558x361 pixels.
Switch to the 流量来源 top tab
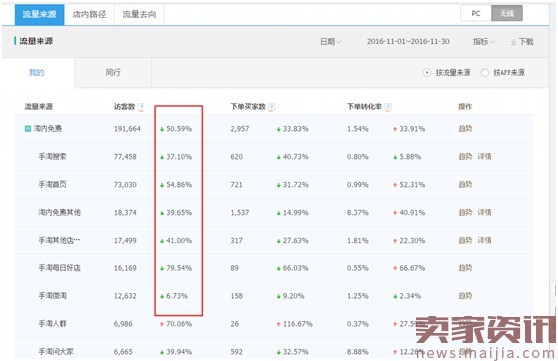(40, 14)
